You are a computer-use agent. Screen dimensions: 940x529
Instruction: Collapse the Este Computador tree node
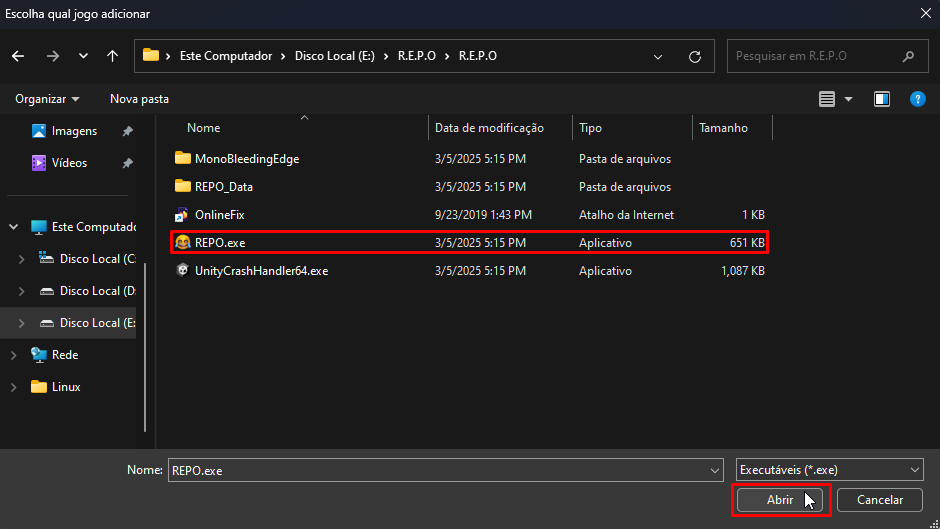pyautogui.click(x=13, y=227)
